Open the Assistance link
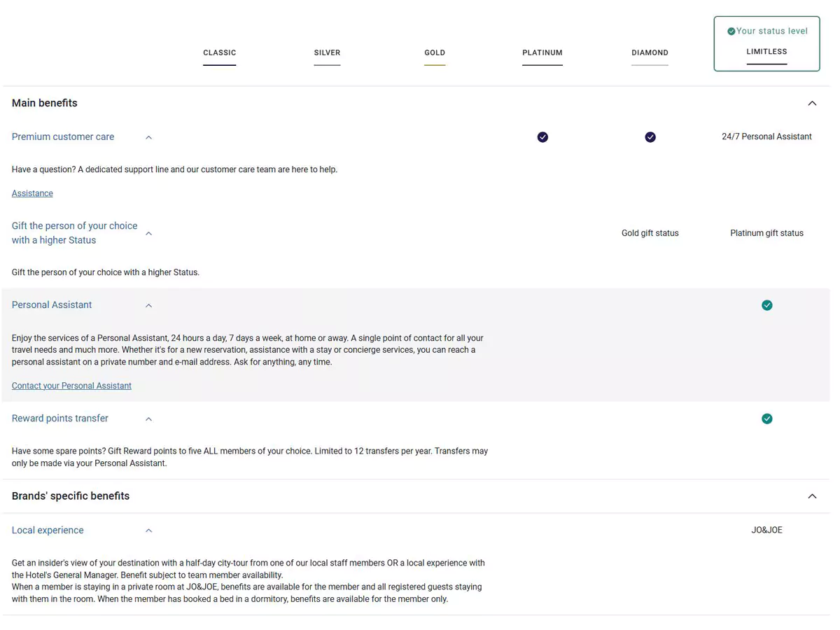The image size is (840, 630). 32,193
